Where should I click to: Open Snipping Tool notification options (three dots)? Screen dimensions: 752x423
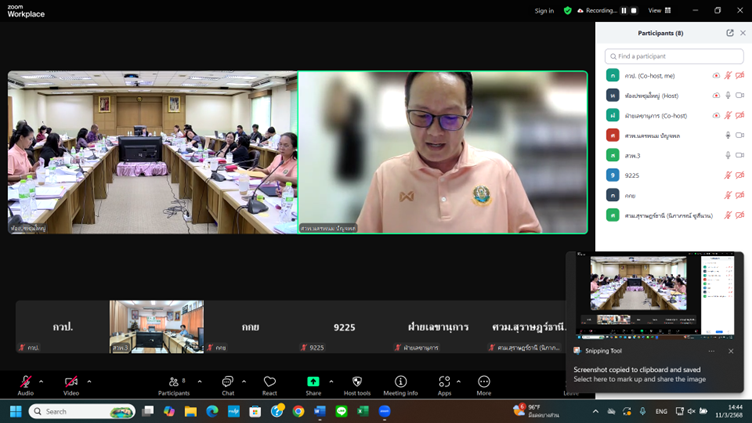click(711, 351)
